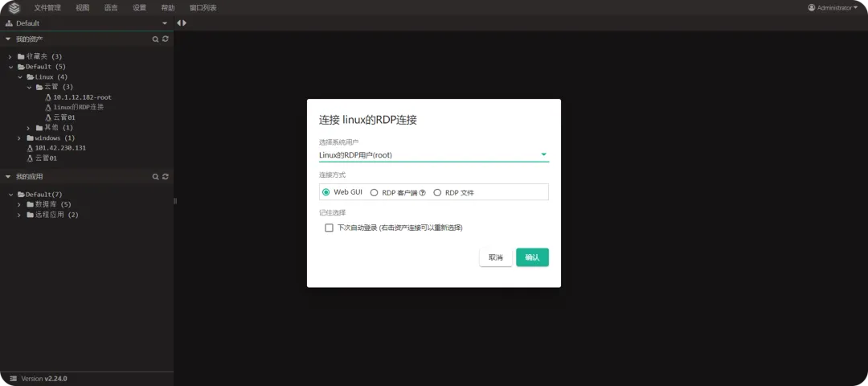Open the 帮助 menu
The height and width of the screenshot is (386, 868).
(168, 8)
